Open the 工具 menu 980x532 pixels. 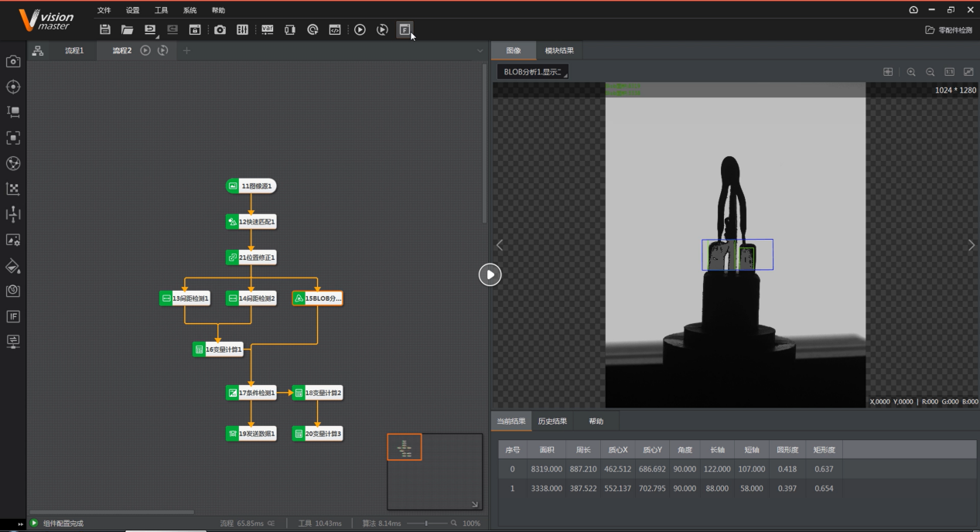click(x=161, y=11)
